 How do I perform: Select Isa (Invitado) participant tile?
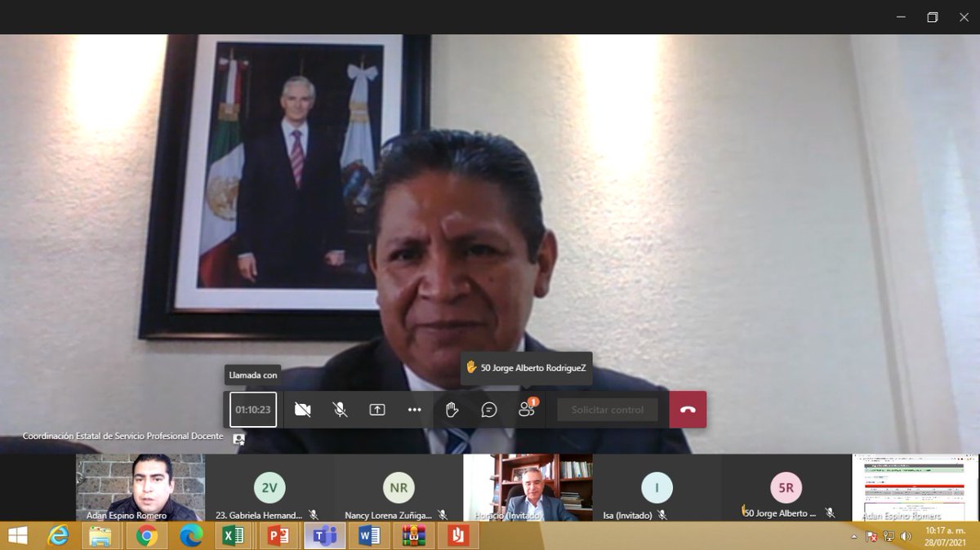[x=657, y=488]
